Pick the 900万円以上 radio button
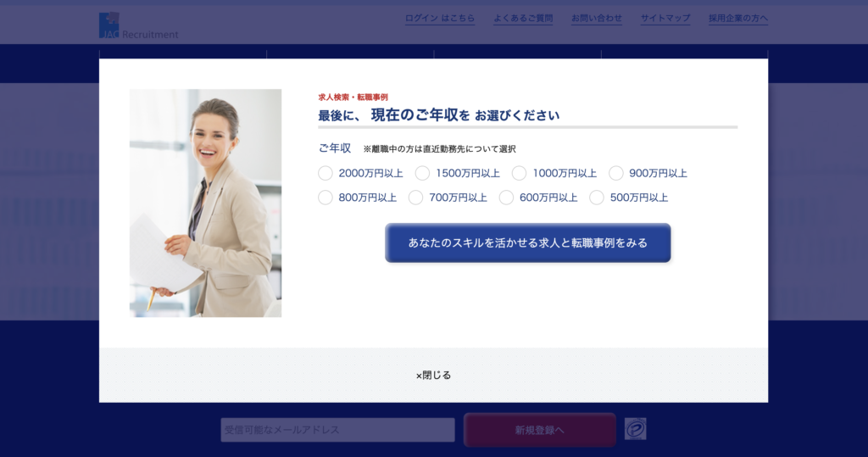868x457 pixels. [x=616, y=173]
